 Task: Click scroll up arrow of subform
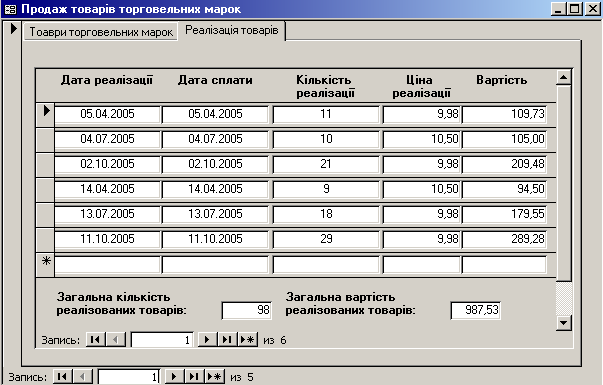(x=563, y=78)
